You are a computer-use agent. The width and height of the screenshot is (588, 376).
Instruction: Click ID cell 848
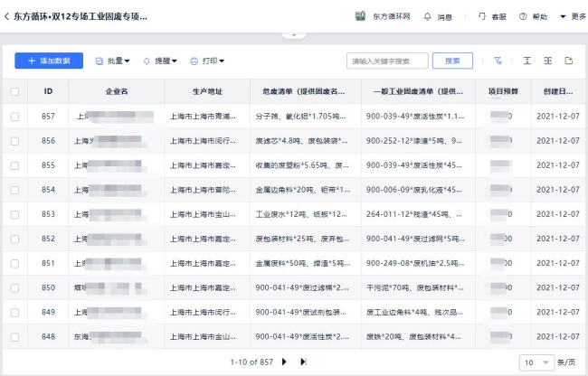[48, 336]
